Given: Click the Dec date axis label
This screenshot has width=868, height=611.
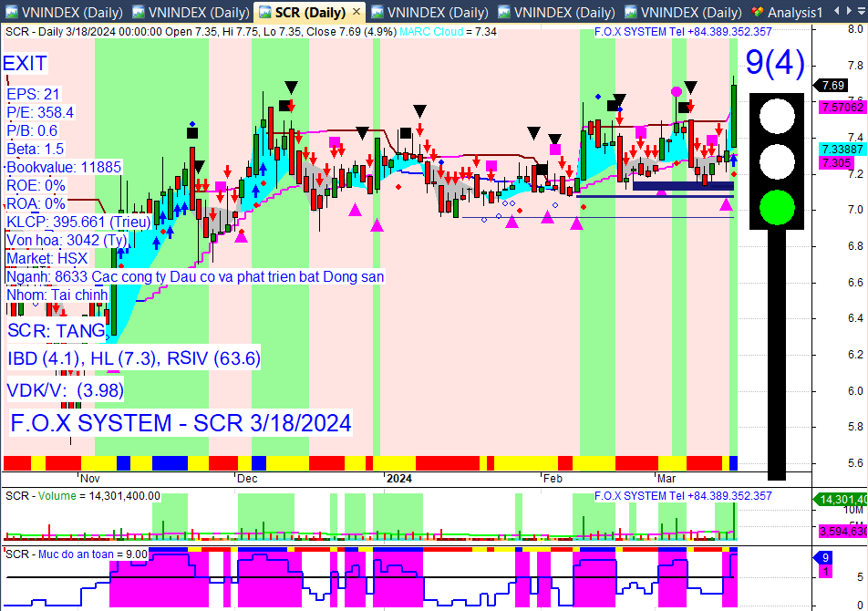Looking at the screenshot, I should 247,479.
